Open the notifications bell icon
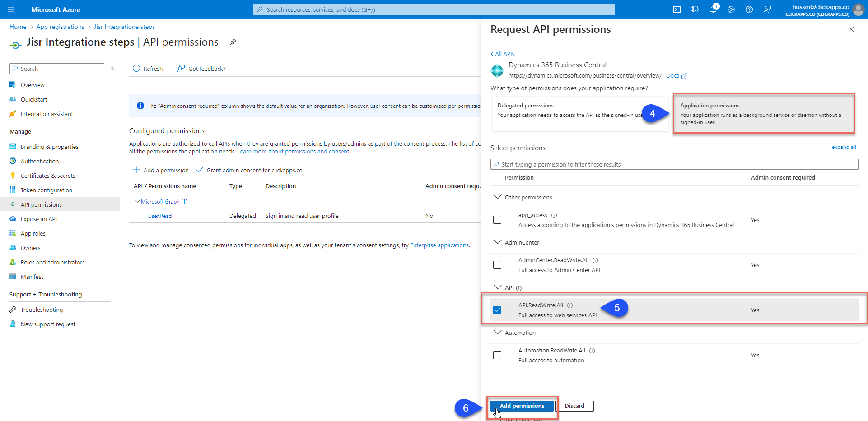 point(713,9)
